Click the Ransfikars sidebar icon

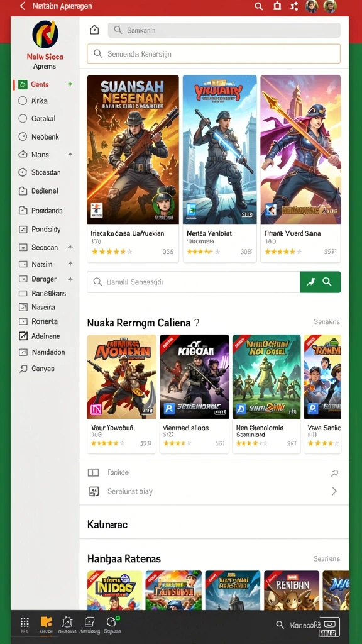[x=23, y=294]
